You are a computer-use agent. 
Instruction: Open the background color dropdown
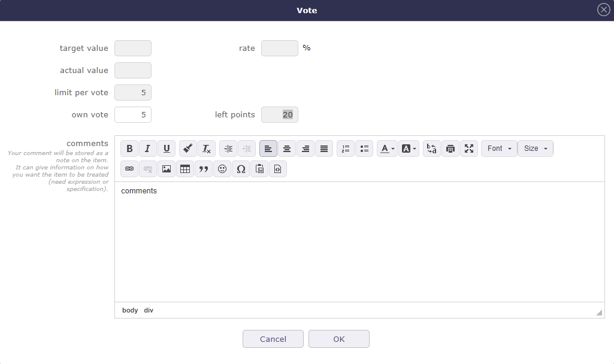(409, 148)
